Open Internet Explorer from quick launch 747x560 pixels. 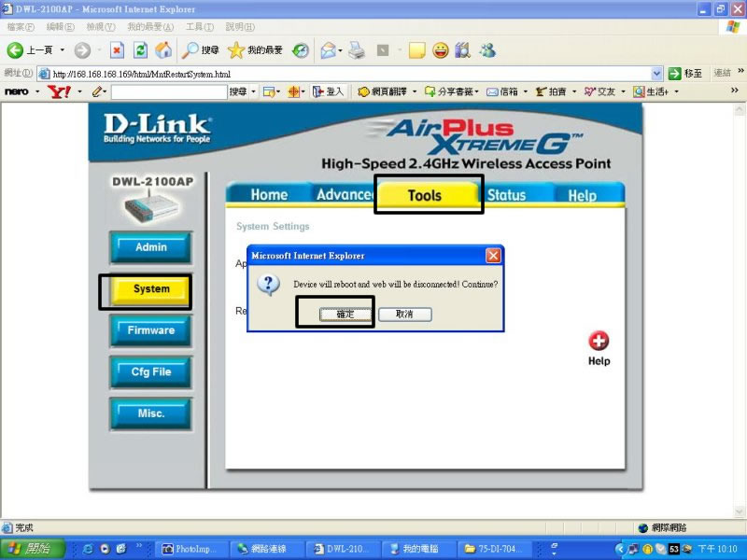(88, 549)
